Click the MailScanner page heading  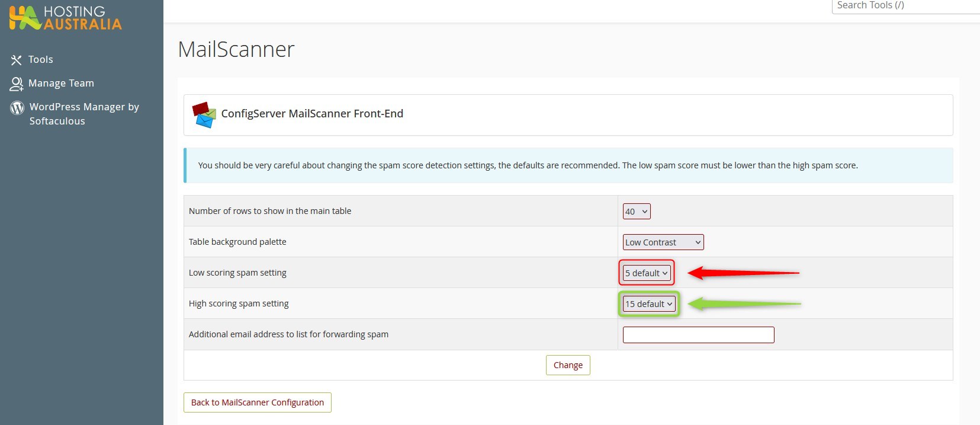tap(236, 49)
